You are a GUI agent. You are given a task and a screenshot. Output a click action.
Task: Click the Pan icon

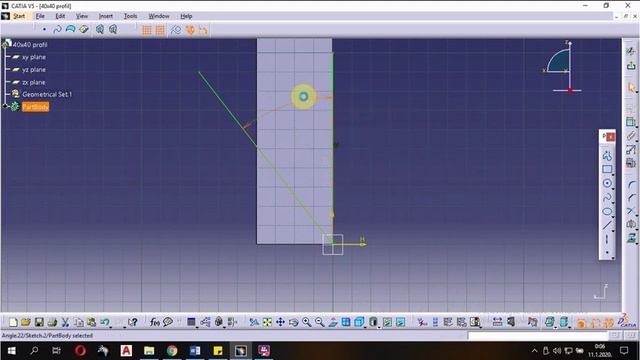coord(280,322)
